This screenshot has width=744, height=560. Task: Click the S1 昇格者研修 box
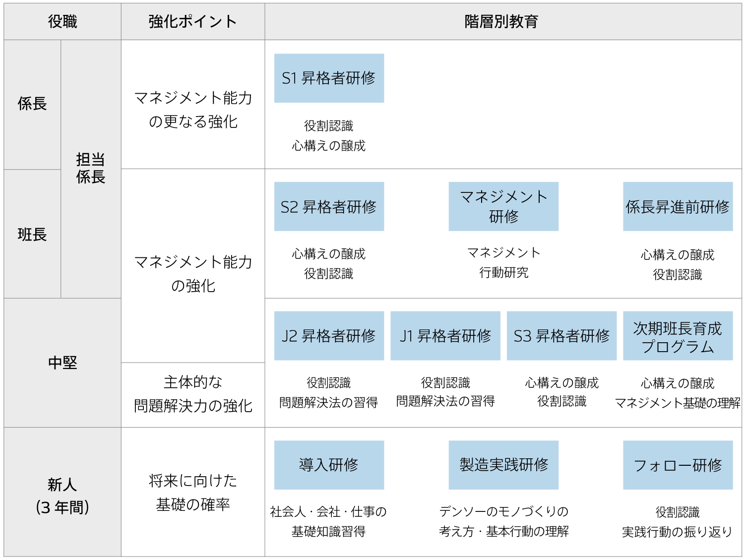tap(329, 78)
